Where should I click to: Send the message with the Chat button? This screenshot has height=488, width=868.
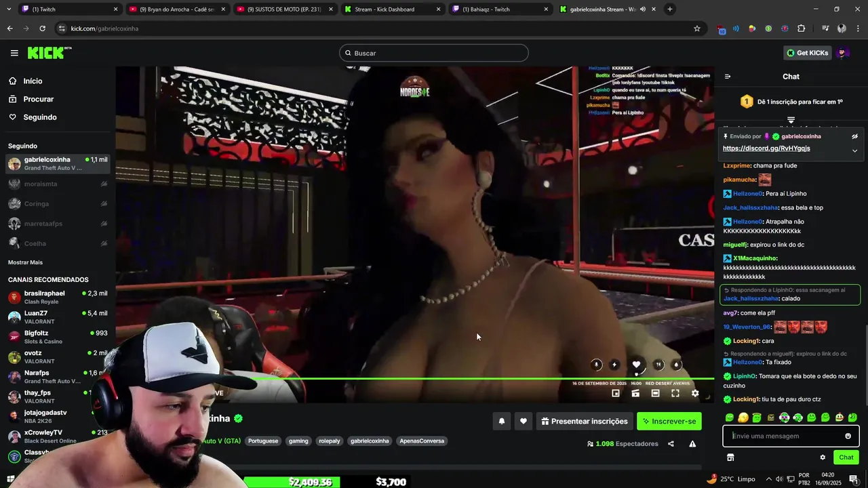pos(846,457)
